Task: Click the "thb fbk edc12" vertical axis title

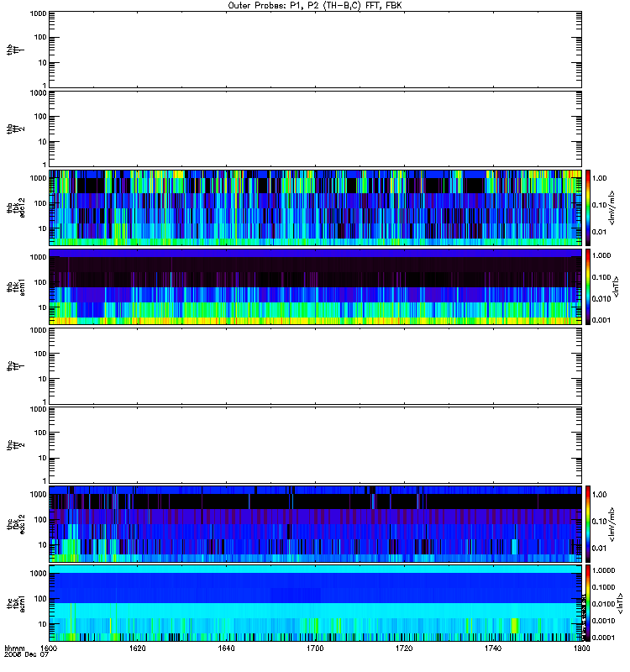Action: (x=16, y=207)
